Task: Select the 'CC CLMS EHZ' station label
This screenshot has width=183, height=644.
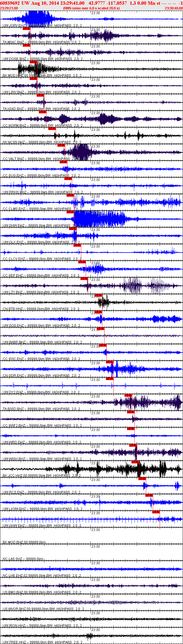Action: (14, 209)
